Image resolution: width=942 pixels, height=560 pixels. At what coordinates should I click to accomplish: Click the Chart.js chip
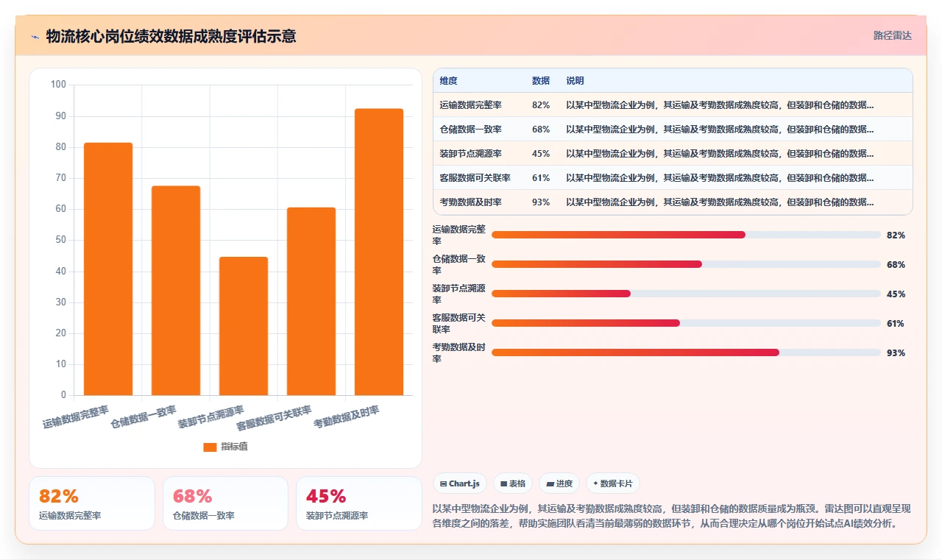(460, 483)
